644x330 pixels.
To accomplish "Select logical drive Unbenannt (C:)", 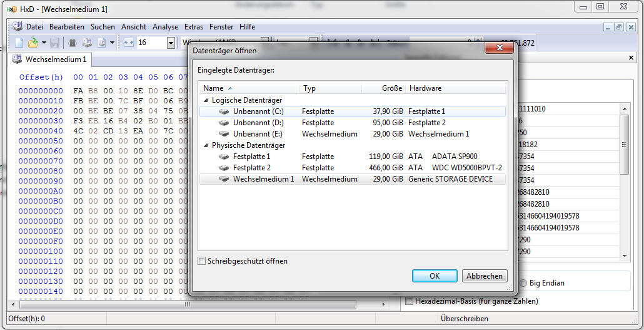I will coord(353,111).
